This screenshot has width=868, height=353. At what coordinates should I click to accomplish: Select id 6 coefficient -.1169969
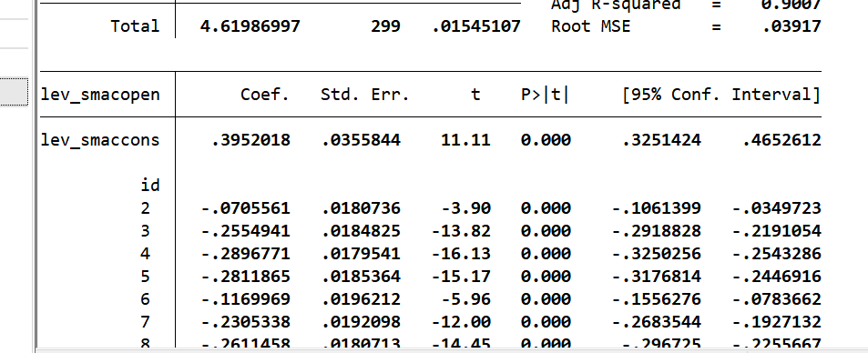(246, 298)
